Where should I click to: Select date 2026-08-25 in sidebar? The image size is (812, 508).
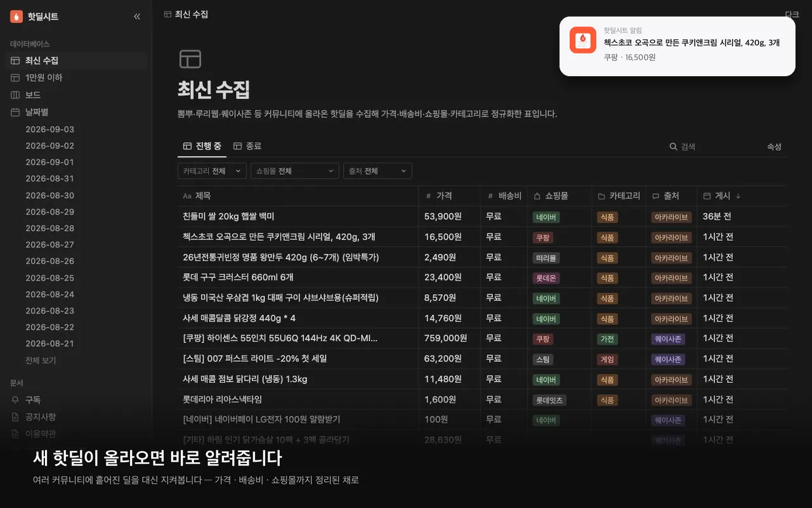tap(49, 277)
